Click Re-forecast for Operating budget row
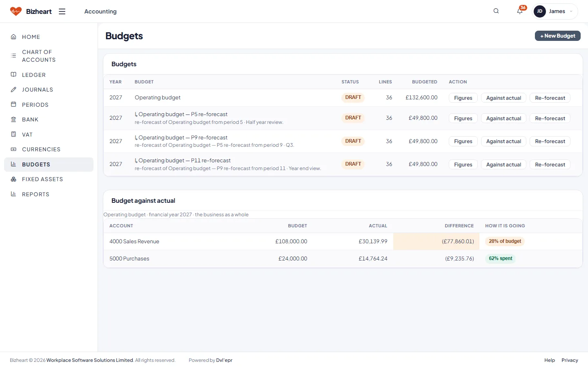The image size is (588, 368). pos(550,98)
